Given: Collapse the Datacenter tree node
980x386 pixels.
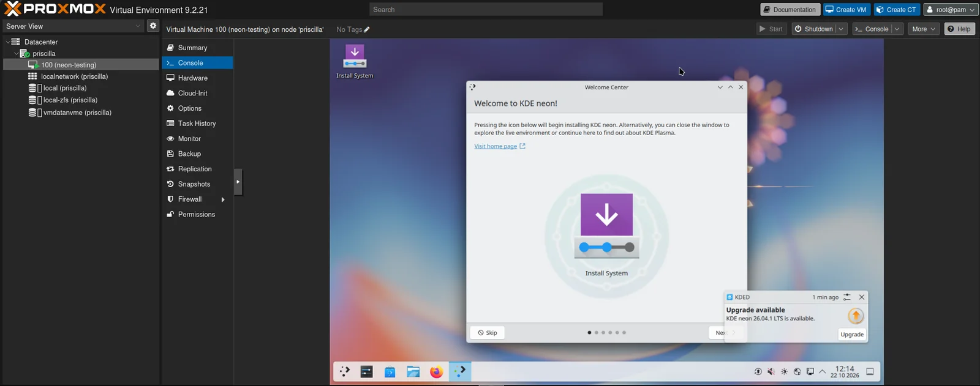Looking at the screenshot, I should click(x=7, y=42).
